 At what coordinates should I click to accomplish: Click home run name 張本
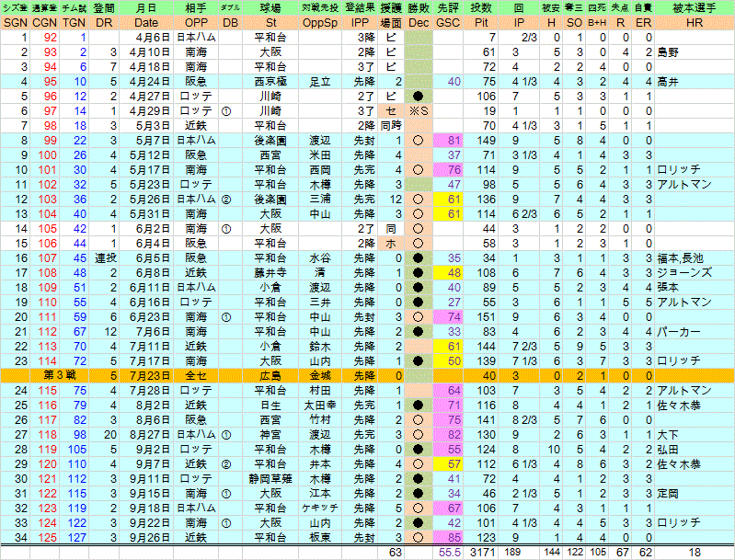point(668,287)
